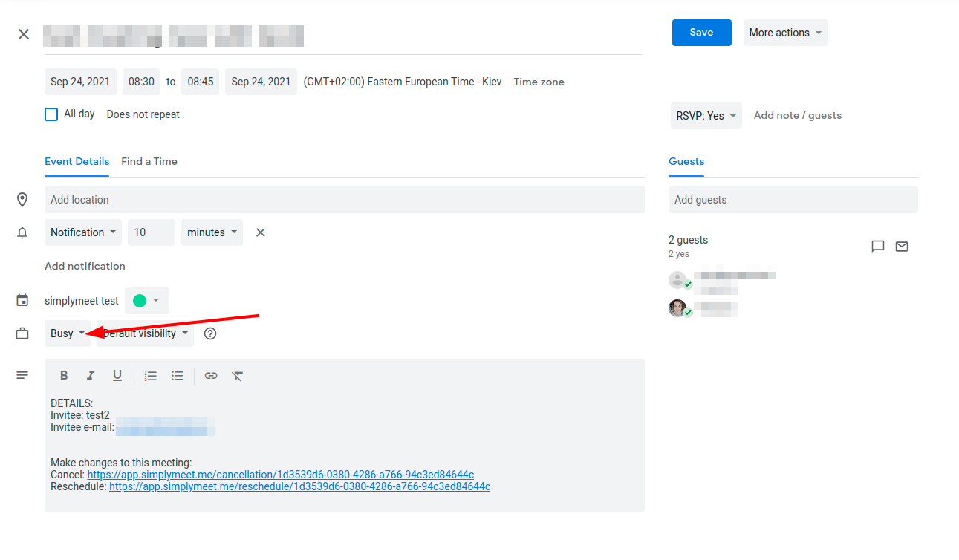Apply bold formatting in description toolbar
This screenshot has width=959, height=560.
(64, 376)
